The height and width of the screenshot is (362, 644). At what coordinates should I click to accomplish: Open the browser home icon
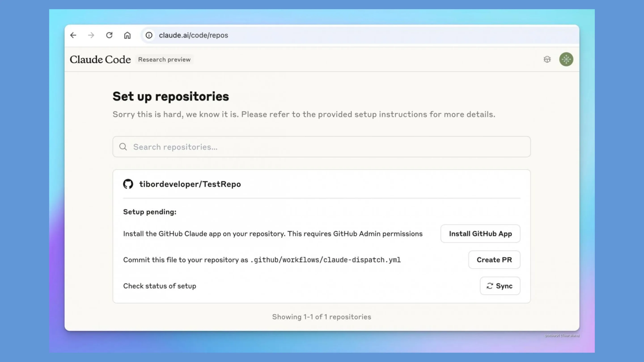click(x=127, y=35)
